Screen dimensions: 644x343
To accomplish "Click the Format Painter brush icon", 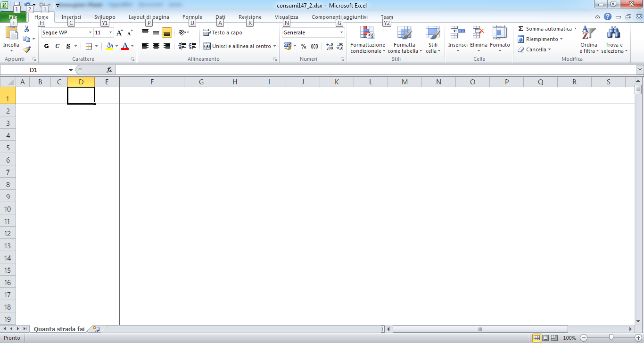I will pos(27,49).
